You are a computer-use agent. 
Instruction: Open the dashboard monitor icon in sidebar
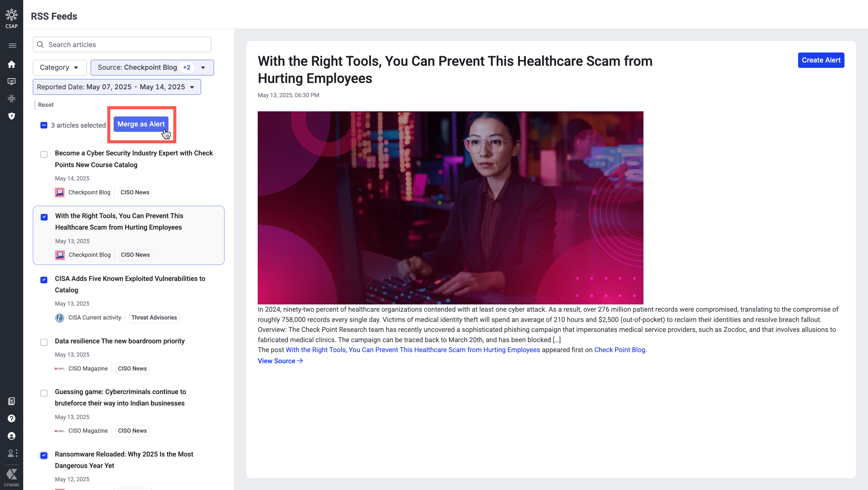11,81
